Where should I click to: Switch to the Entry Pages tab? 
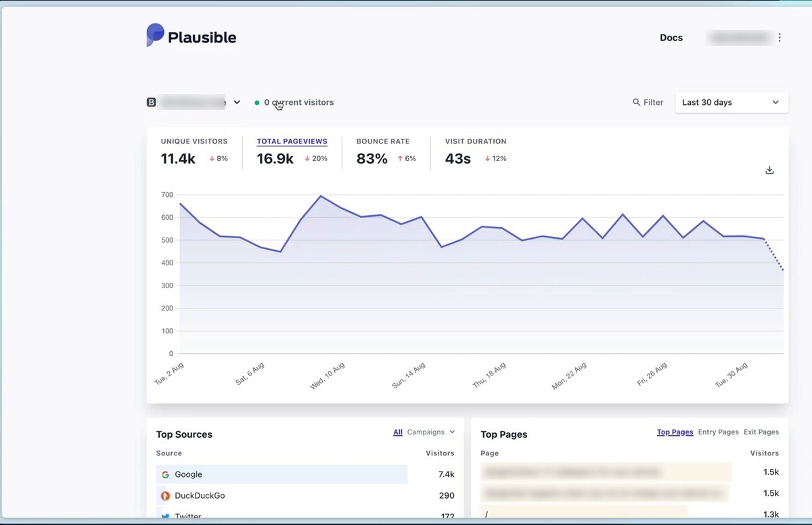718,432
